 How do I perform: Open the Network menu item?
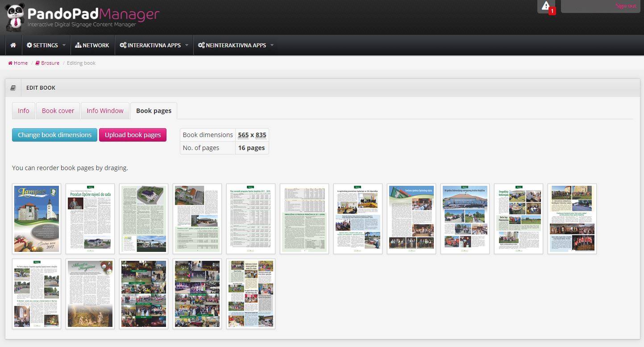(92, 45)
